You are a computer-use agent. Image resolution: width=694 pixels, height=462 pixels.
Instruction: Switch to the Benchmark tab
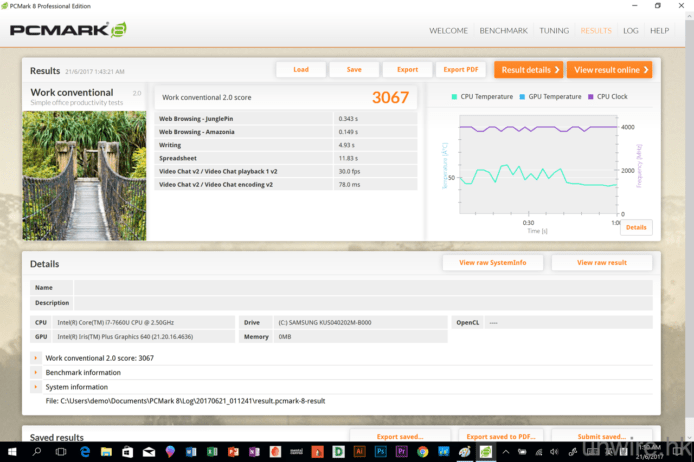coord(503,31)
